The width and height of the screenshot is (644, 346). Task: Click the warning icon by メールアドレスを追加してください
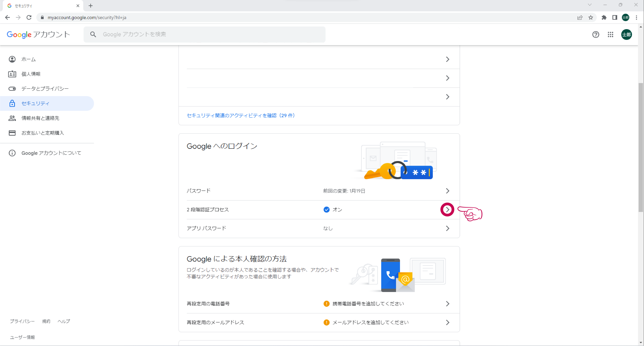pos(327,323)
